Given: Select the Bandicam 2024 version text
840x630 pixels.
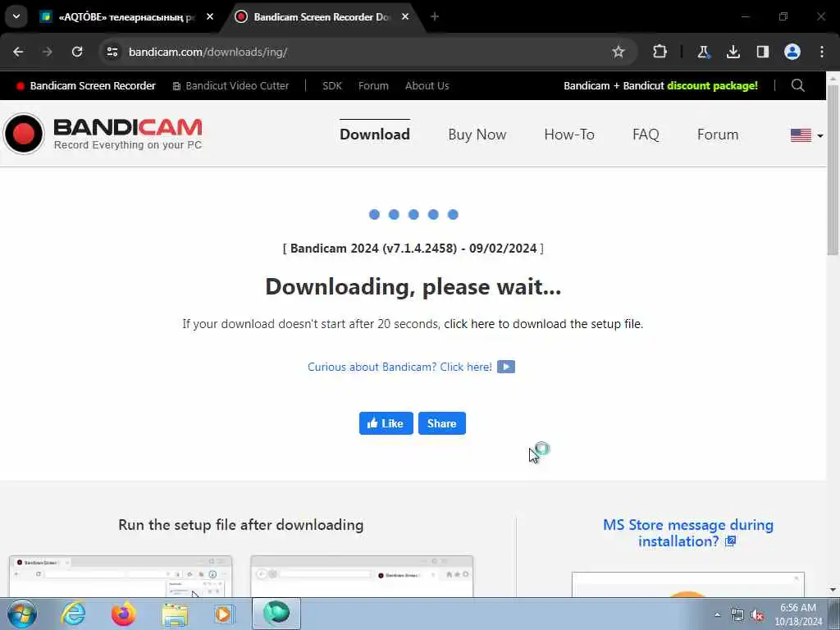Looking at the screenshot, I should tap(413, 249).
